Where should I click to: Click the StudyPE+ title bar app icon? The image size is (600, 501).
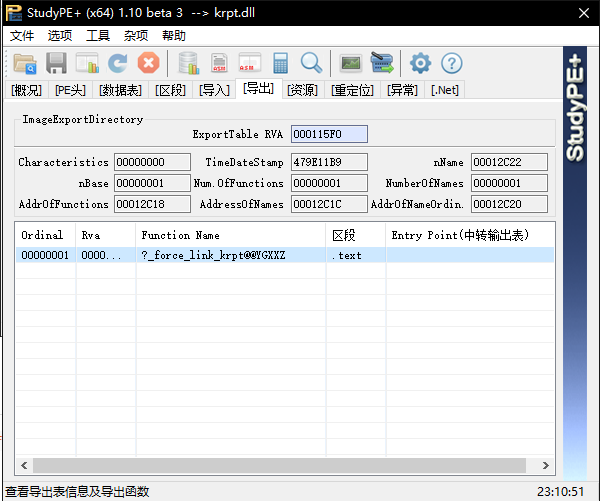coord(14,13)
